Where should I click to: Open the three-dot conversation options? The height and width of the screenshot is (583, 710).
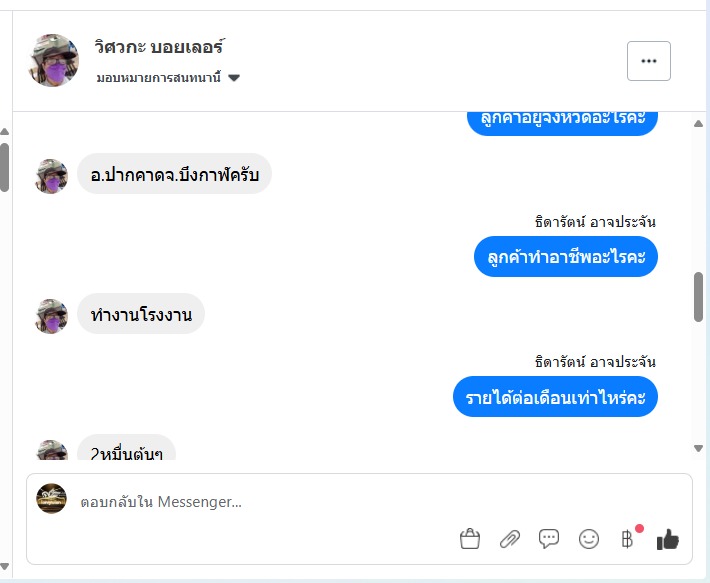coord(648,61)
